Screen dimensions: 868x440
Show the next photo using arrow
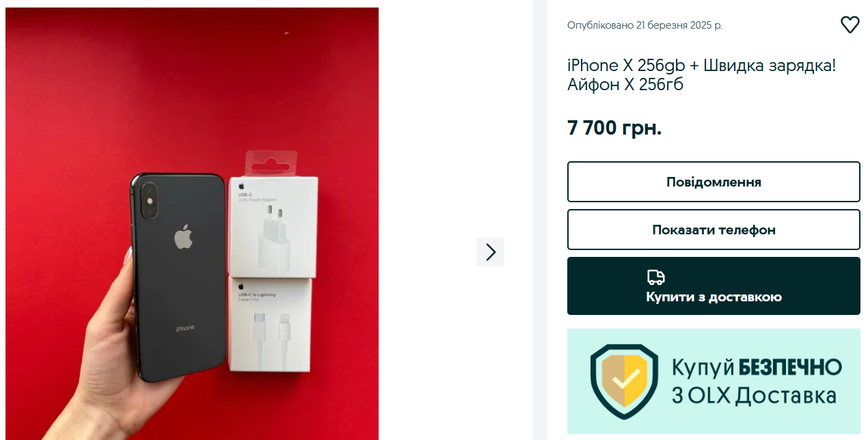click(x=491, y=252)
